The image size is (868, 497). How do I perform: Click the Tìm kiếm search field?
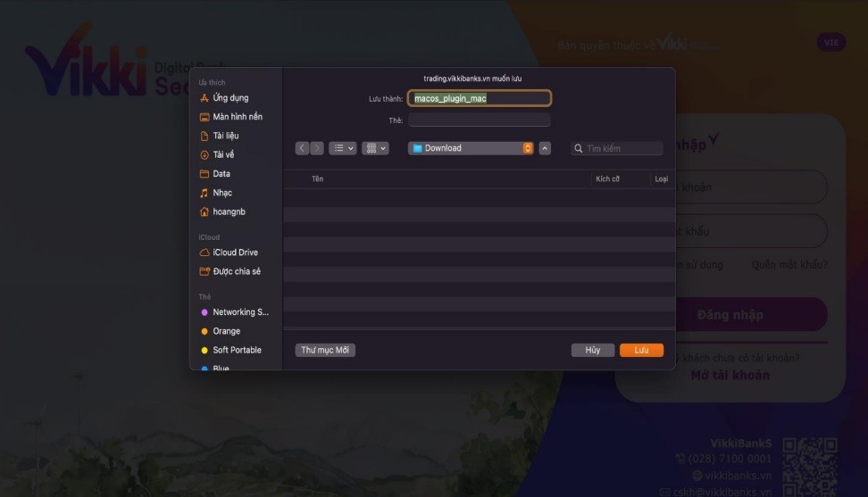622,148
